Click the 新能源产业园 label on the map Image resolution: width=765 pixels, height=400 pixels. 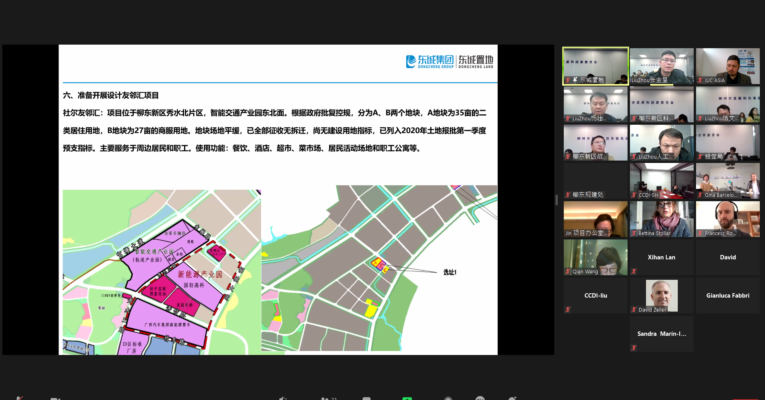pos(200,275)
